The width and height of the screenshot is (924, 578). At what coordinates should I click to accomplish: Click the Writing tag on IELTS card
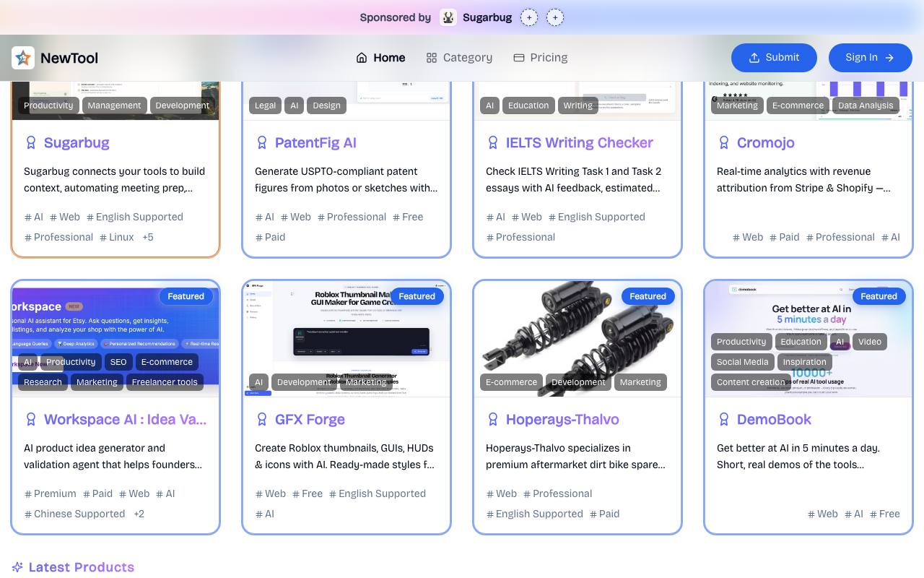point(577,105)
